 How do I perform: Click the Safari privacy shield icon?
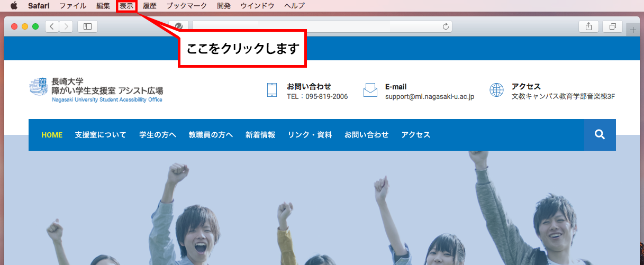[179, 26]
